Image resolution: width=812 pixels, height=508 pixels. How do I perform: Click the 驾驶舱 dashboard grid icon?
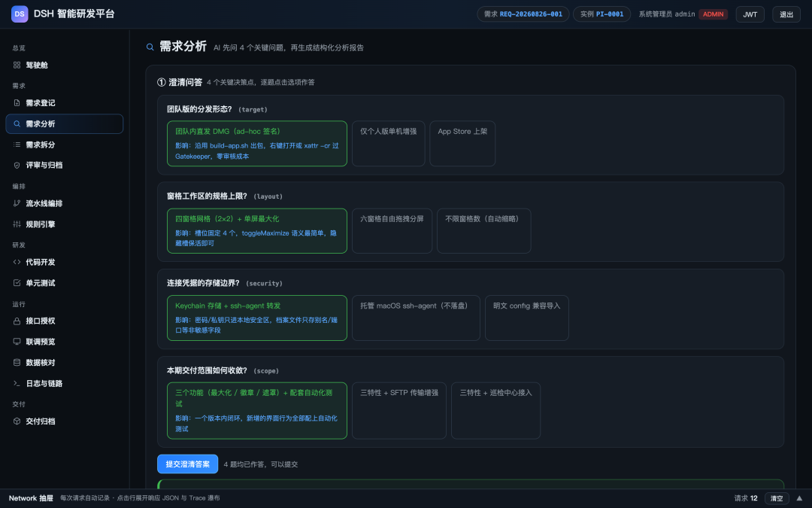click(x=17, y=65)
